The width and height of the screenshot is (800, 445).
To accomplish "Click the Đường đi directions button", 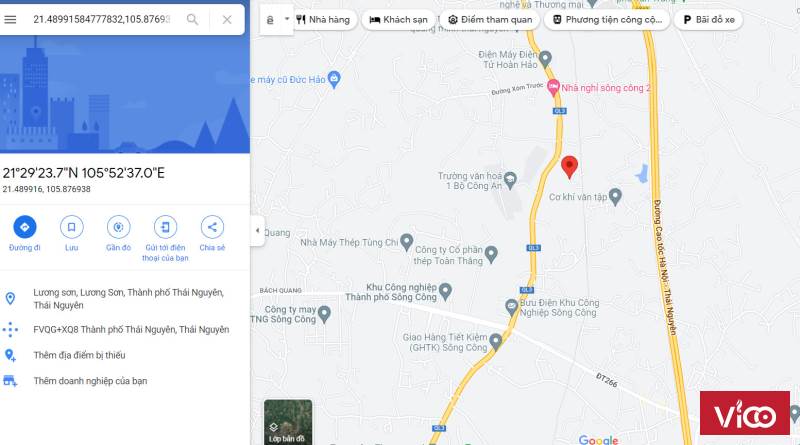I will click(x=24, y=234).
